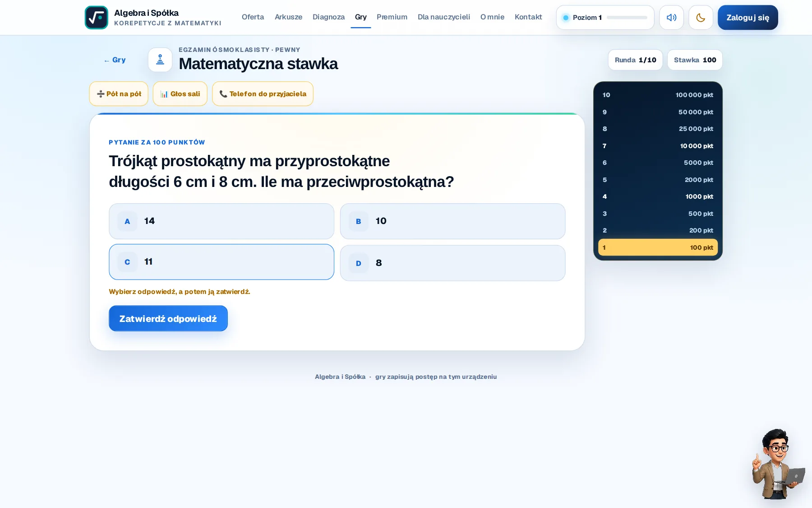Click the 1000 pkt ladder row
The image size is (812, 508).
click(658, 196)
